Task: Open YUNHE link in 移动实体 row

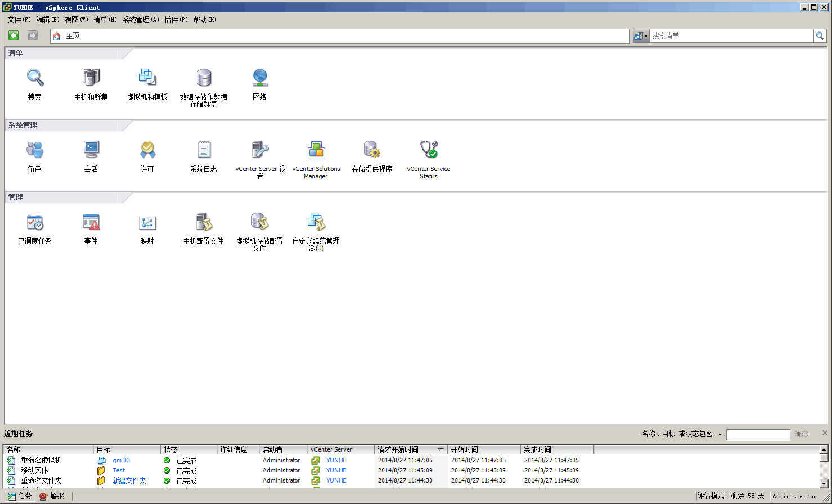Action: pyautogui.click(x=336, y=470)
